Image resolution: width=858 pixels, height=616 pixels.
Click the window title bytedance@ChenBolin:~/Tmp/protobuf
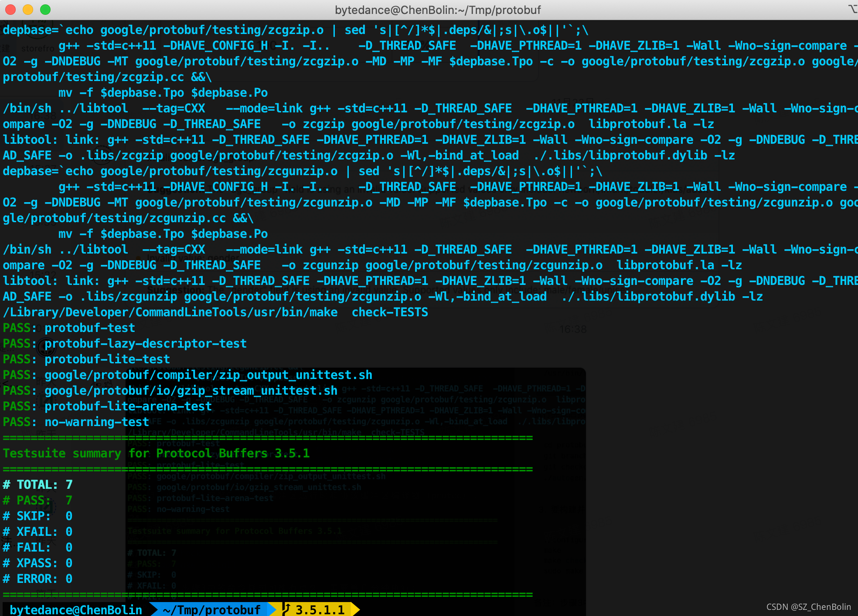[x=437, y=10]
